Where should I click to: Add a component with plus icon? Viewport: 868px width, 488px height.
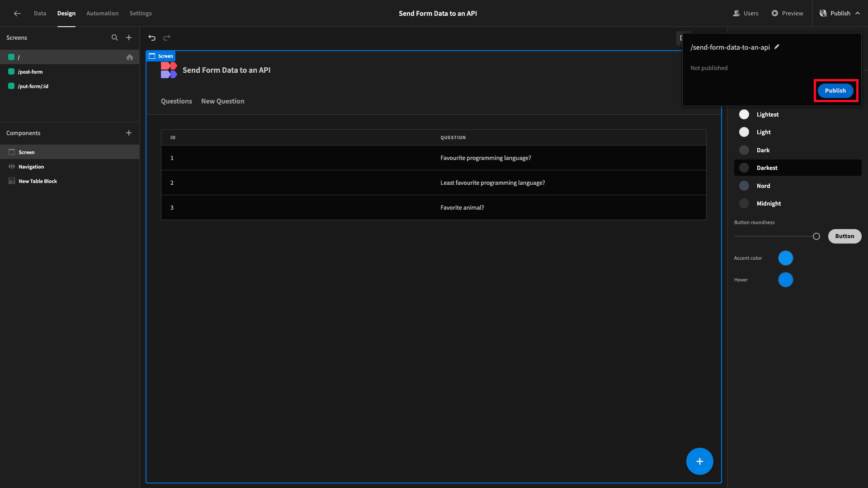coord(129,133)
